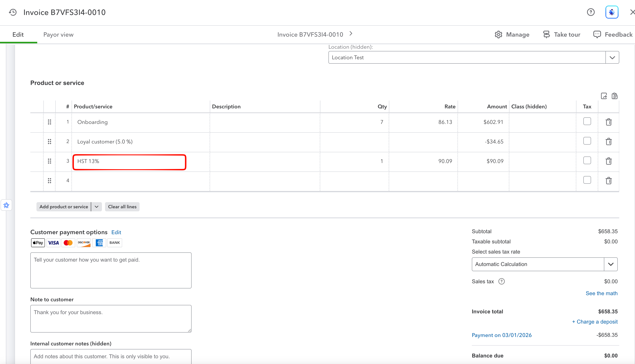
Task: Click Clear all lines button
Action: click(122, 207)
